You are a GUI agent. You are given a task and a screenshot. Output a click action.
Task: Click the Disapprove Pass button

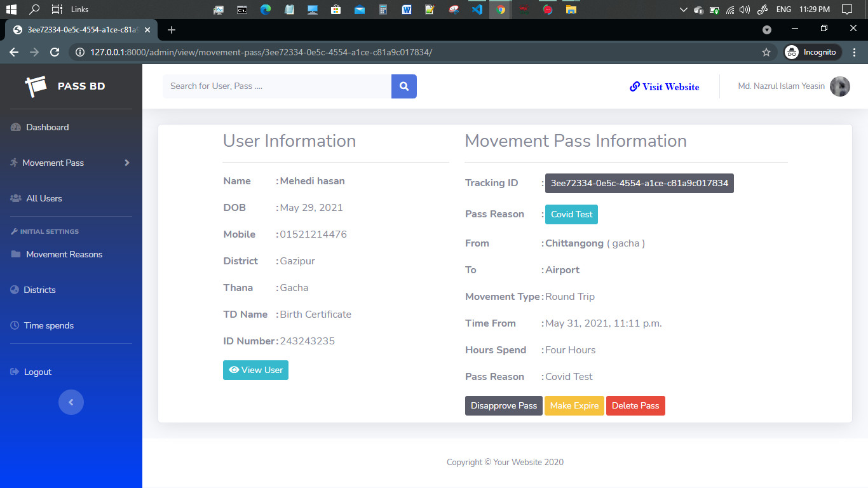point(504,405)
